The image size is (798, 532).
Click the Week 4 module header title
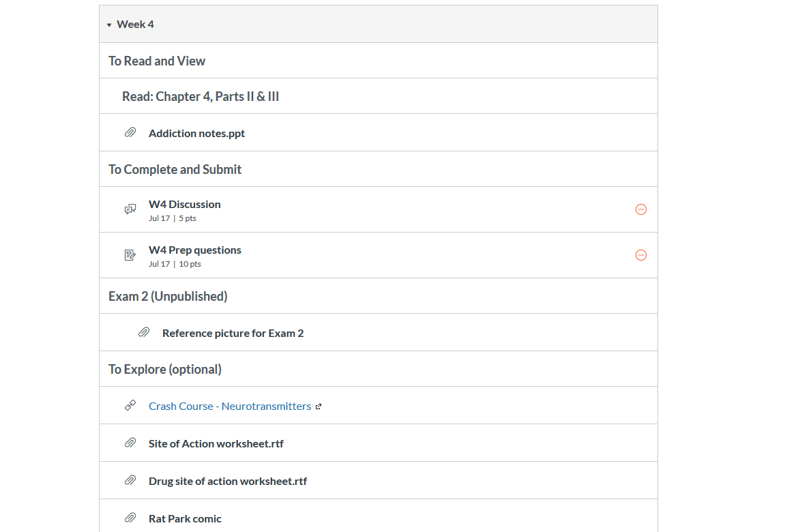click(x=135, y=25)
